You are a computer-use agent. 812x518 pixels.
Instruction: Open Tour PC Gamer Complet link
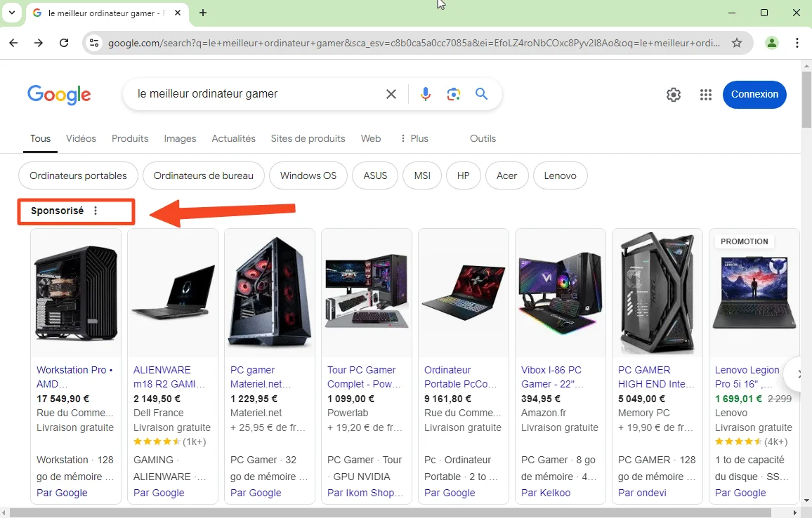click(x=364, y=377)
